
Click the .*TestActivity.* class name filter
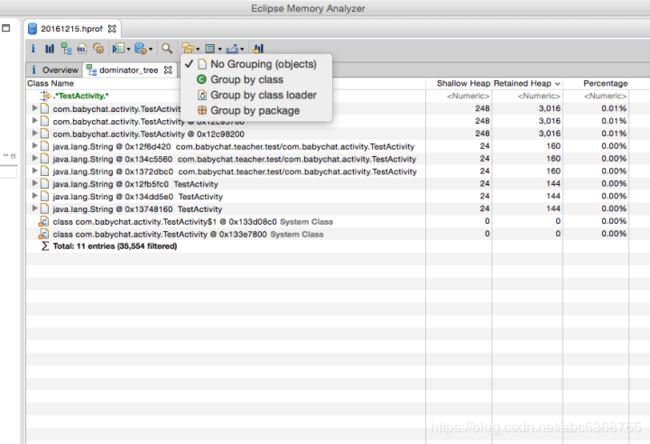coord(81,96)
